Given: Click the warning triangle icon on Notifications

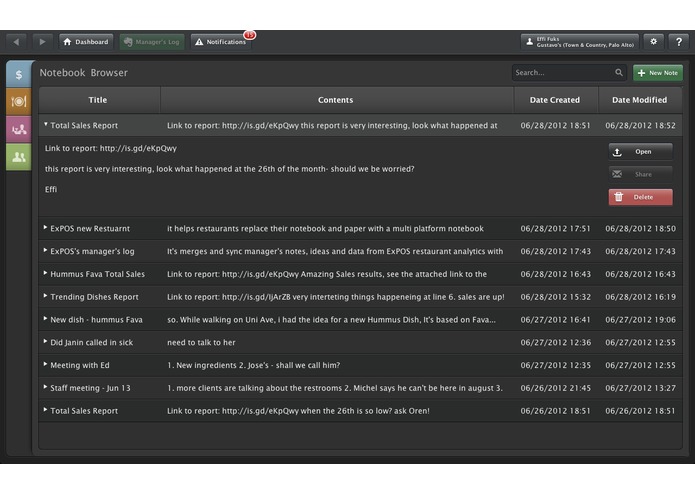Looking at the screenshot, I should click(x=199, y=42).
